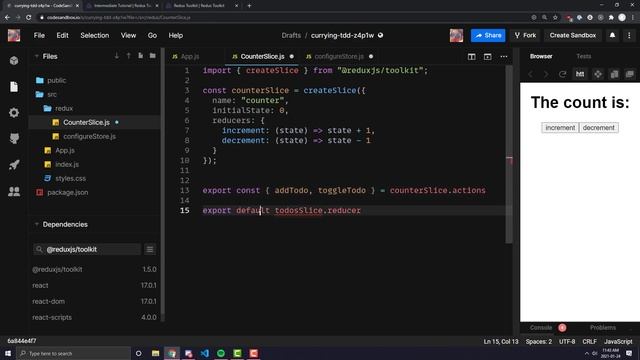Image resolution: width=640 pixels, height=360 pixels.
Task: Open the Edit menu
Action: tap(62, 36)
